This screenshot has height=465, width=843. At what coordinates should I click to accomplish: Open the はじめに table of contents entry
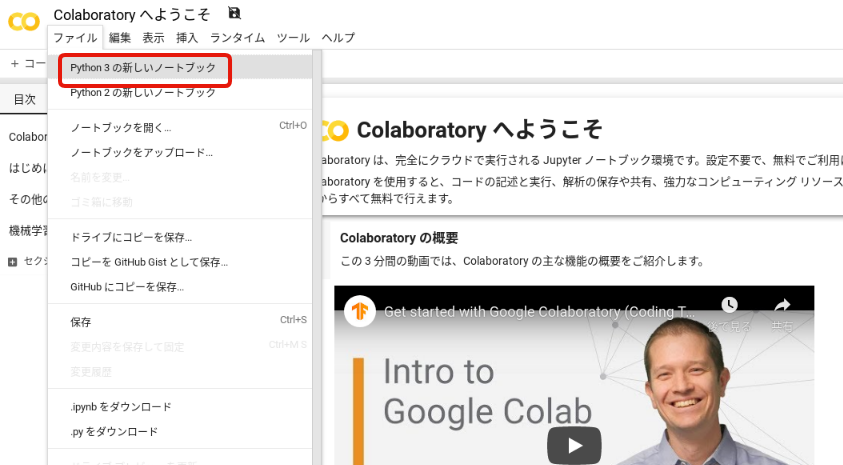27,168
